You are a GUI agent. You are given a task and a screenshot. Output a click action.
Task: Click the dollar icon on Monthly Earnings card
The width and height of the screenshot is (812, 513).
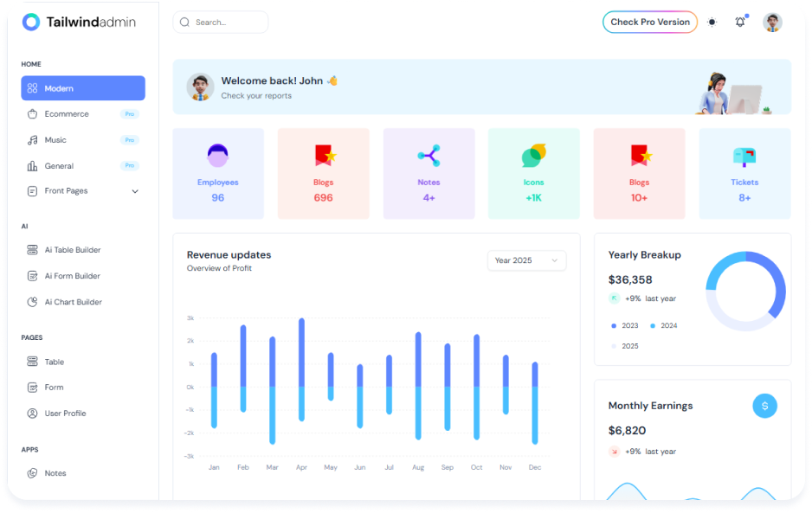764,406
